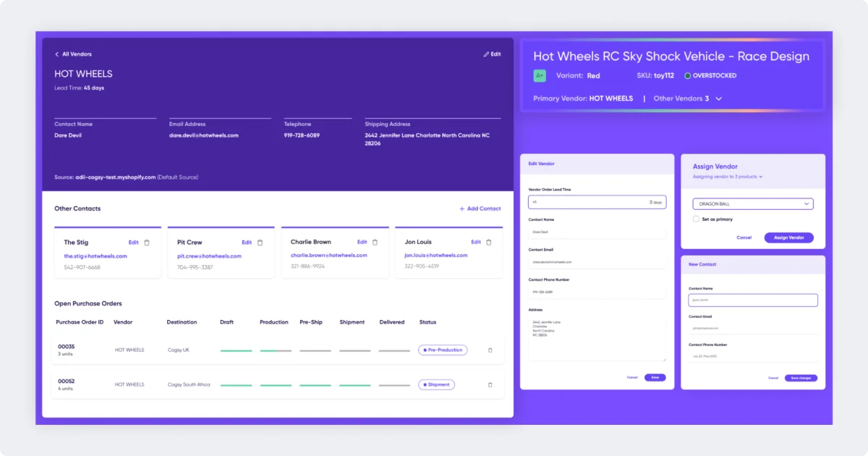Cancel the Edit Vendor form
The image size is (868, 456).
[x=632, y=377]
